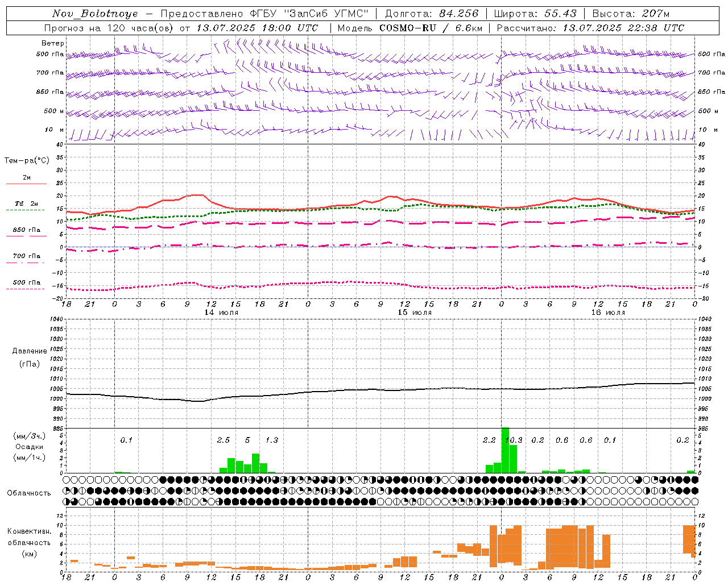This screenshot has height=582, width=728.
Task: Click the '(мм/3ч.)' unit label
Action: click(x=30, y=436)
